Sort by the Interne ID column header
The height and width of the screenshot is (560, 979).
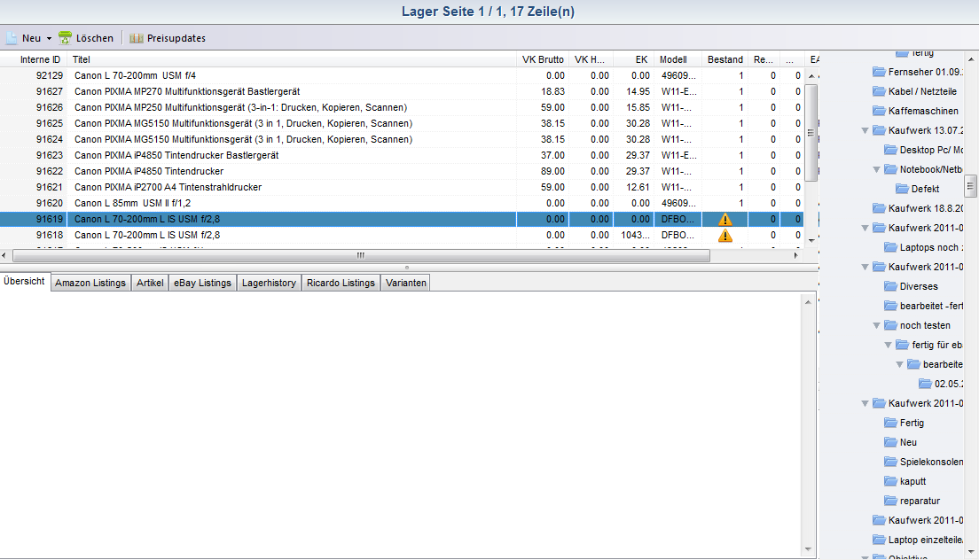34,59
